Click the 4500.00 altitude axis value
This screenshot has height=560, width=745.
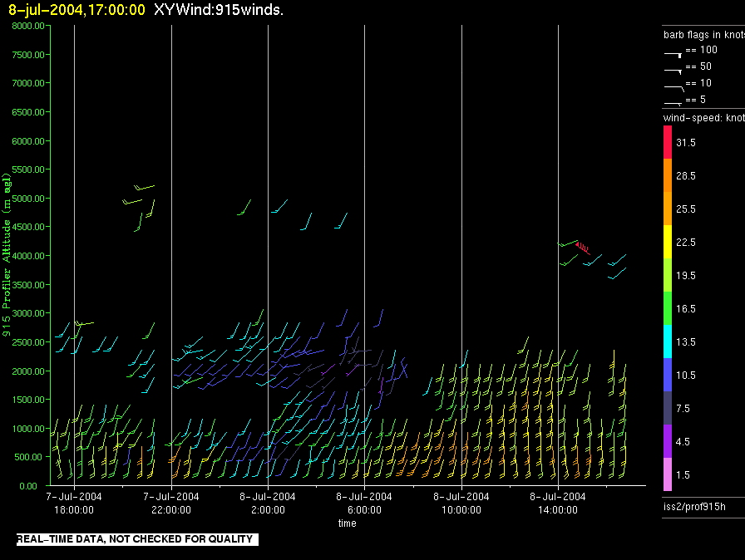(28, 227)
